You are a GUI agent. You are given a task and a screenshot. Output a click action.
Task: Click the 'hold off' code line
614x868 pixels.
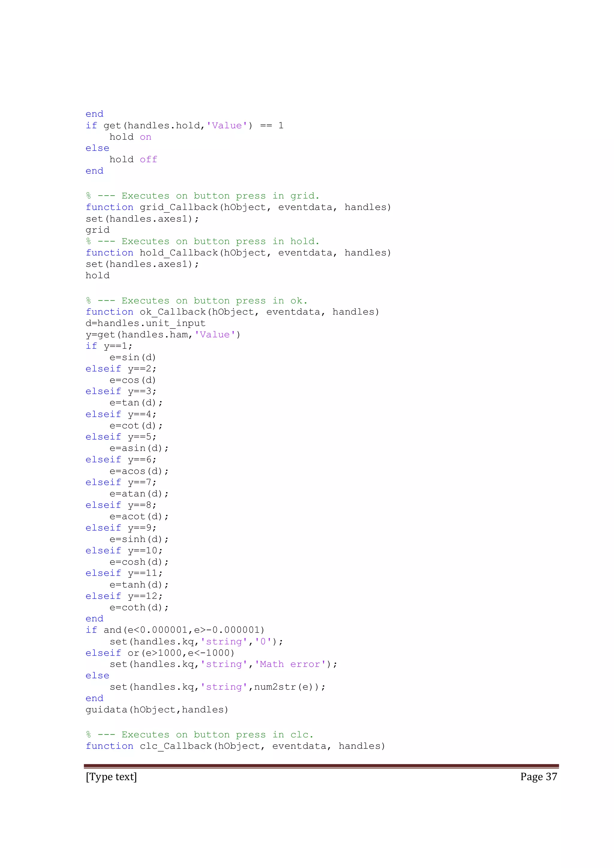(x=133, y=160)
